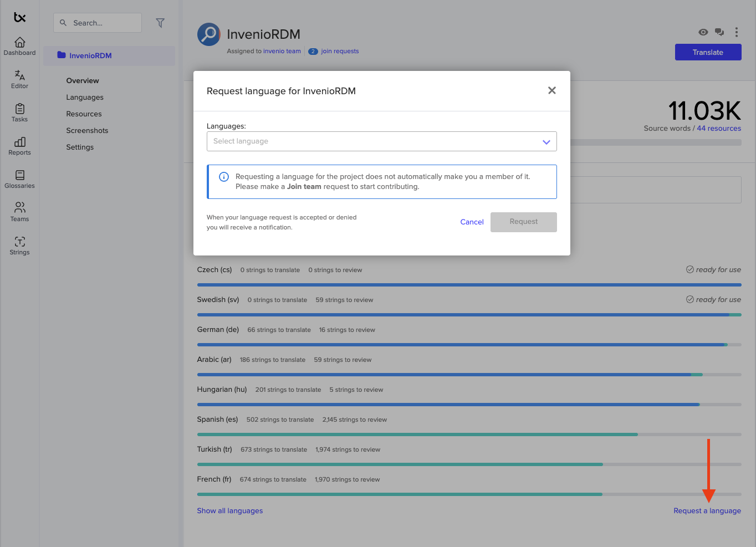The image size is (756, 547).
Task: Click the info icon in notice
Action: (224, 177)
